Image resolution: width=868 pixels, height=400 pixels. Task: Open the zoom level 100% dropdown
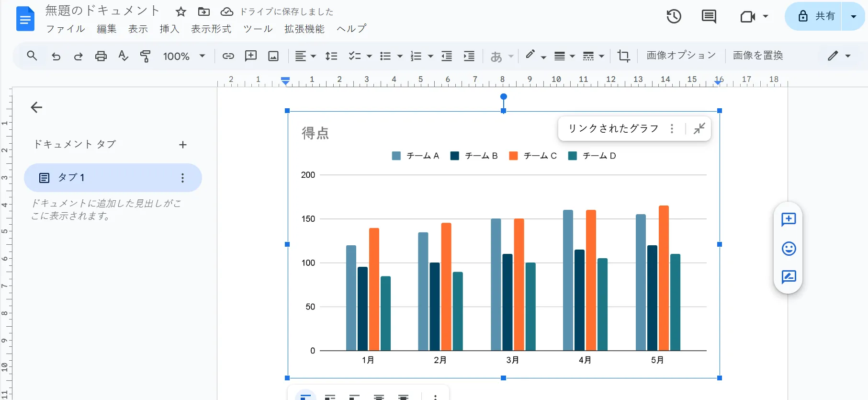click(184, 56)
